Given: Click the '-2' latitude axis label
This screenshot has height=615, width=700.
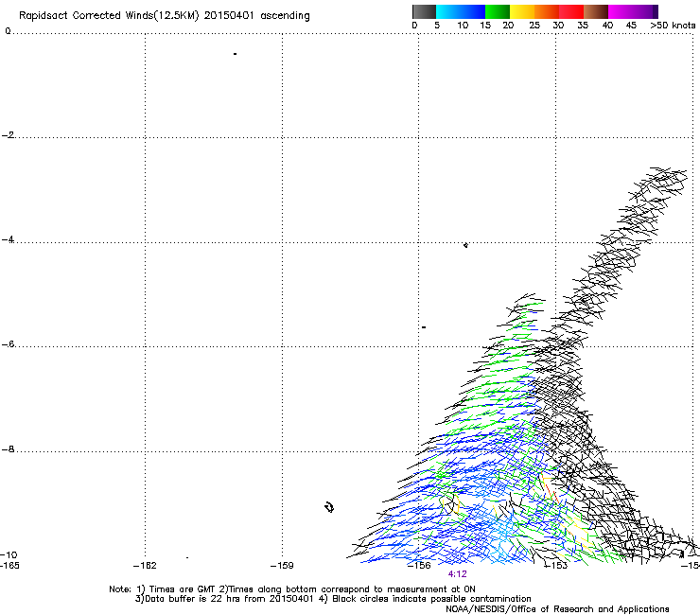Looking at the screenshot, I should (8, 135).
